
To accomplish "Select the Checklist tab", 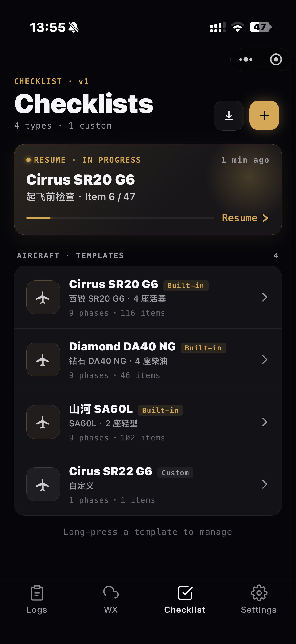I will point(185,600).
